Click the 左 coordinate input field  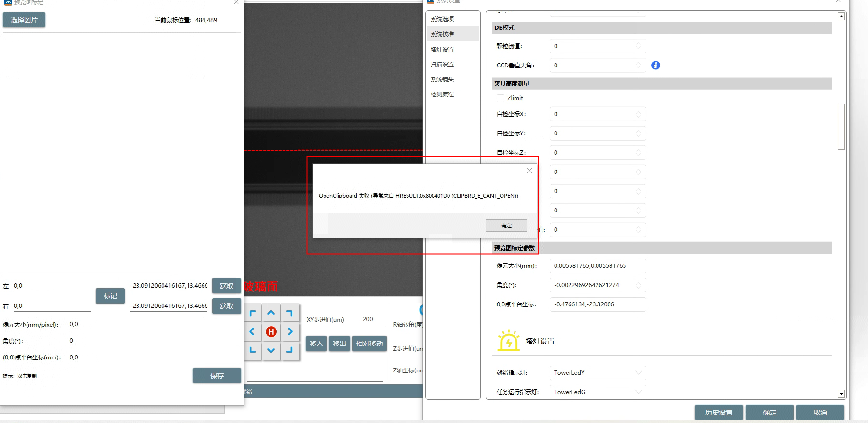pos(52,286)
